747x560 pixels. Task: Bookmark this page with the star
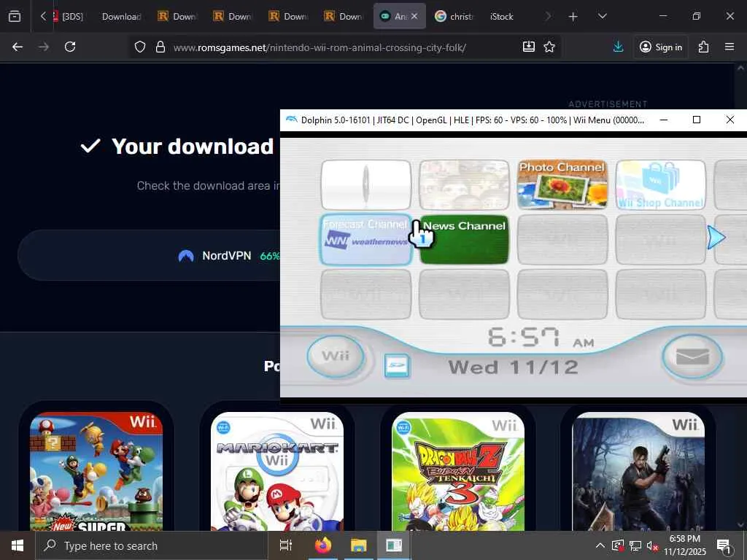[x=549, y=46]
